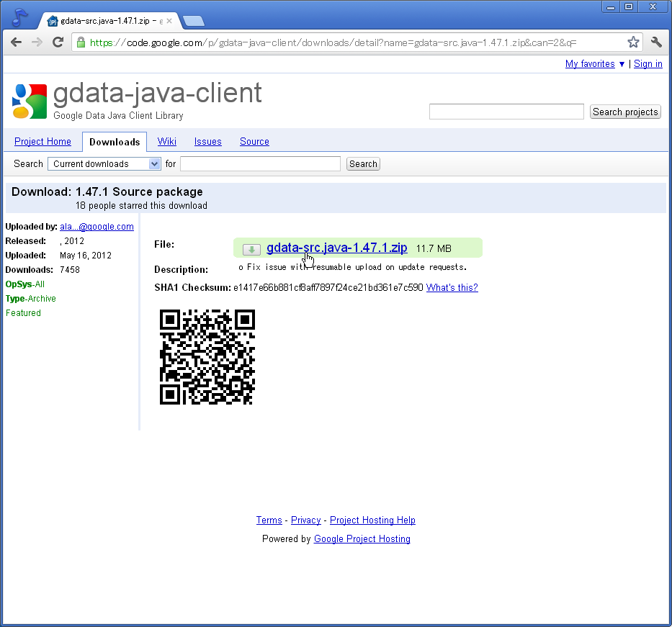
Task: Click the gdata-java-client project logo
Action: (29, 101)
